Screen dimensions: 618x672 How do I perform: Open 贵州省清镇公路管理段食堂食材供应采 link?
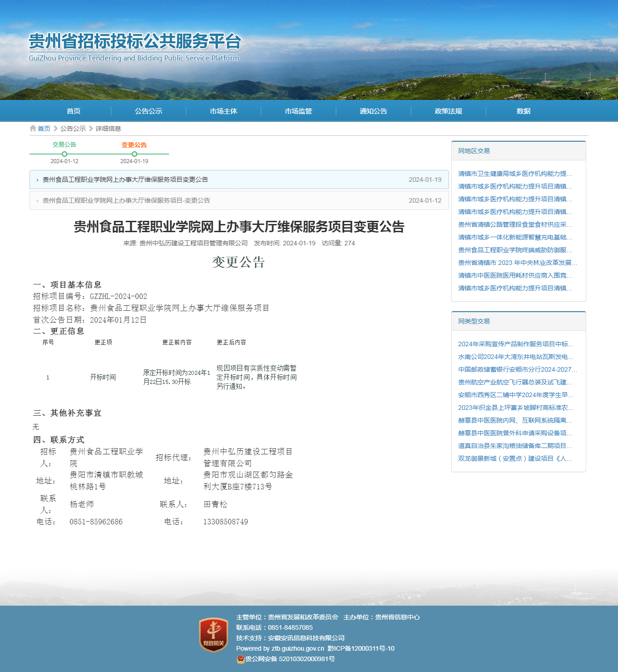point(515,224)
